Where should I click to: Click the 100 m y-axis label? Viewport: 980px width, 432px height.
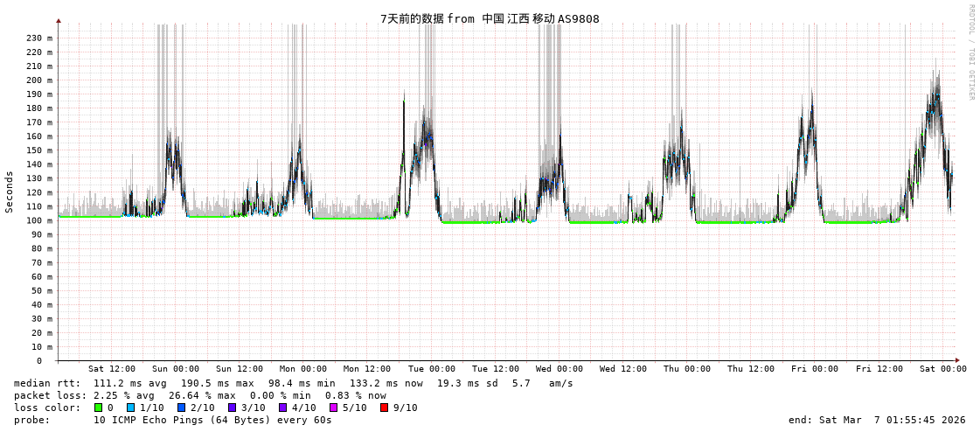click(38, 220)
